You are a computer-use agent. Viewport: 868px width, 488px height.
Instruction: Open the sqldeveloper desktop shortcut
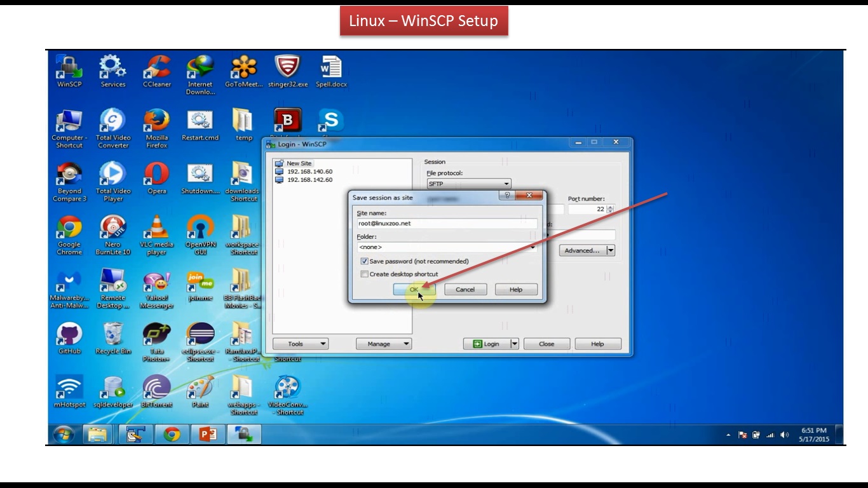pyautogui.click(x=113, y=391)
